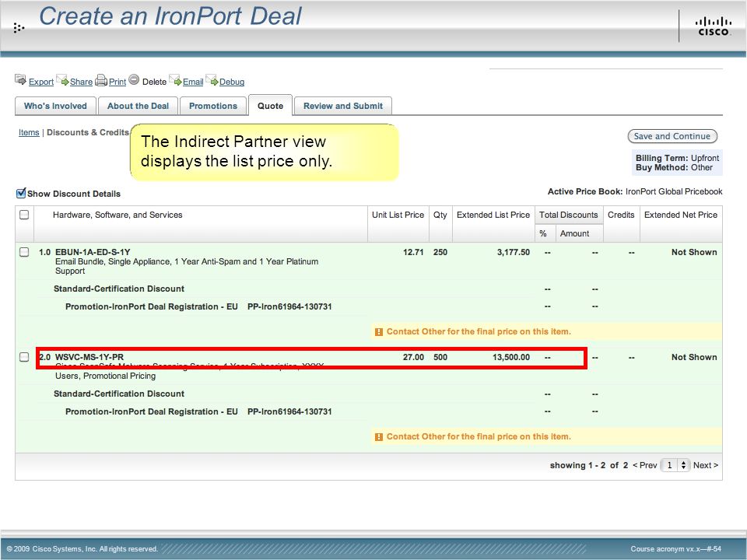Click the Hardware, Software, and Services header
This screenshot has width=747, height=560.
[x=117, y=215]
